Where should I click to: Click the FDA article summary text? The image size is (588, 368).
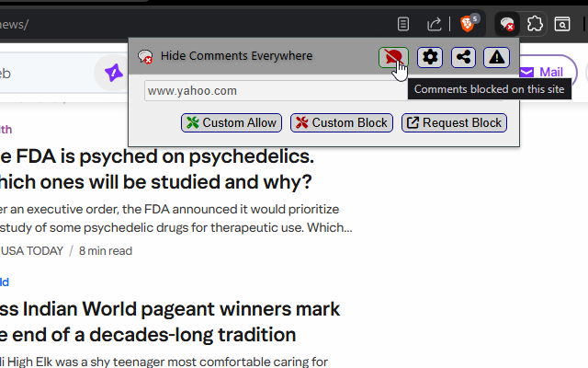tap(176, 218)
